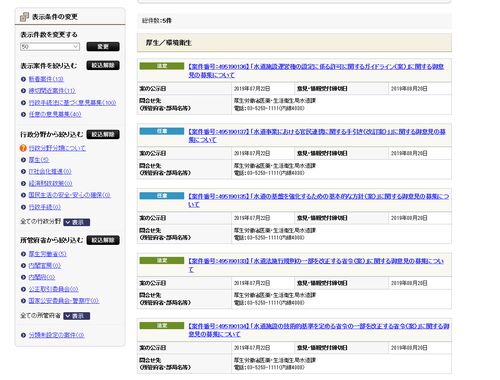Click the blue 任意 tag on case 495190135
Screen dimensions: 500x380
pyautogui.click(x=162, y=196)
